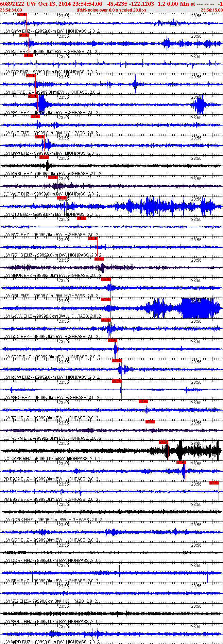Select the red pick flag on the MJ2 trace
This screenshot has height=644, width=223.
click(x=24, y=35)
